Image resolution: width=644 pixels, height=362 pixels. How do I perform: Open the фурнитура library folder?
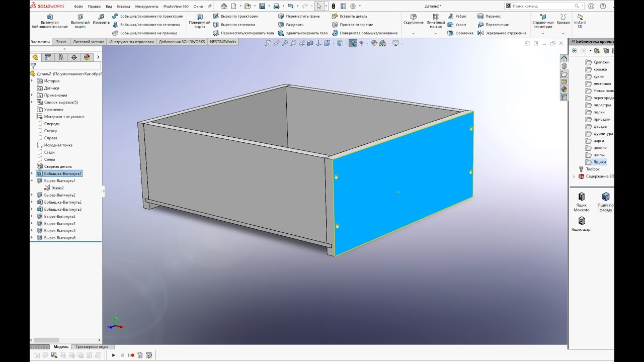tap(599, 134)
